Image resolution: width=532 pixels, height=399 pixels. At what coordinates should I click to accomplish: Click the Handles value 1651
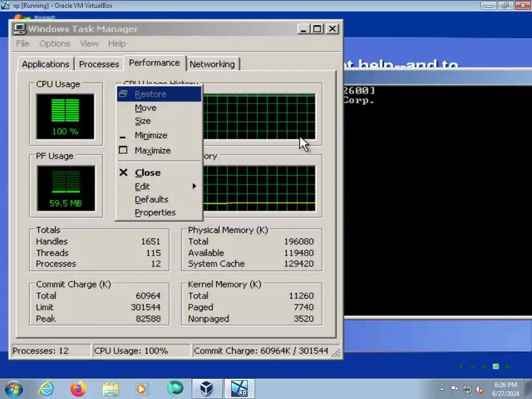150,241
